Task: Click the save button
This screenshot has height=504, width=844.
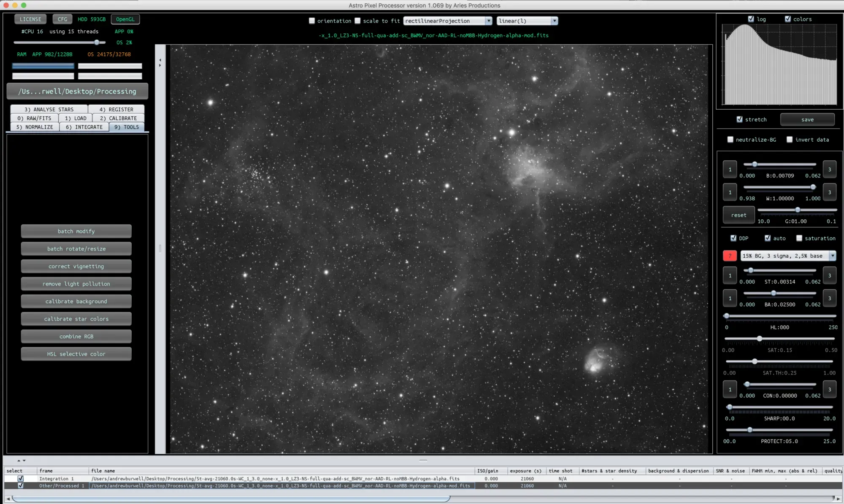Action: (x=807, y=119)
